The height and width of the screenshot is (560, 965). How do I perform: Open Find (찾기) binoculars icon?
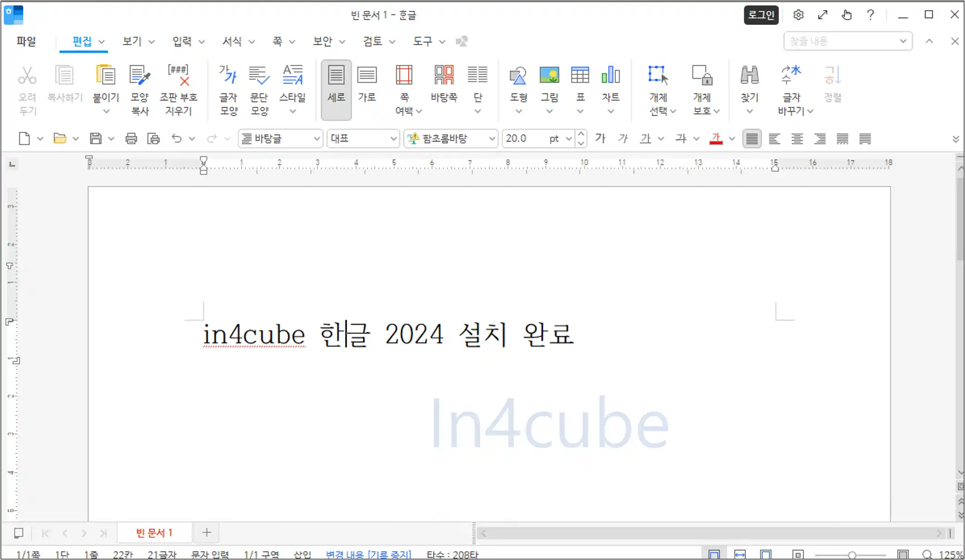click(749, 75)
